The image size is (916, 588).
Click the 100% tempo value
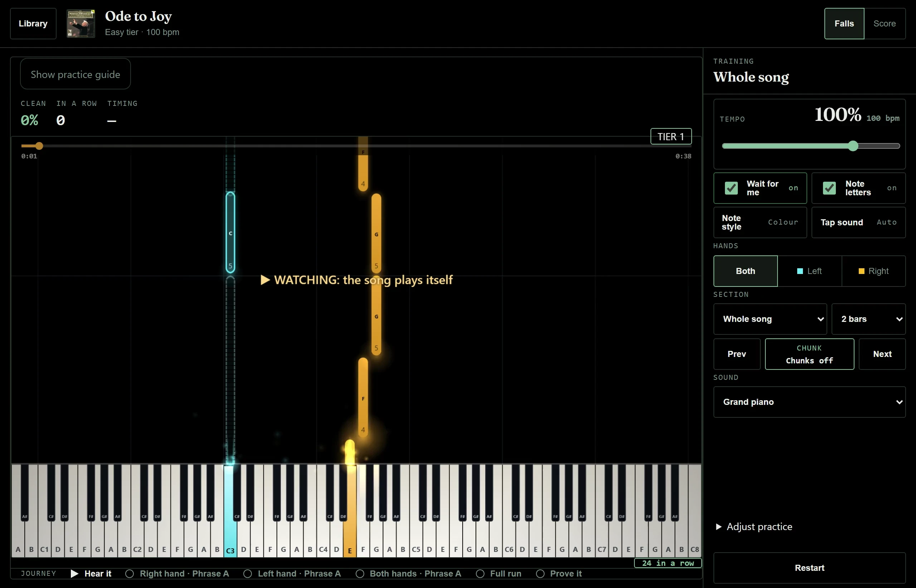click(x=838, y=114)
